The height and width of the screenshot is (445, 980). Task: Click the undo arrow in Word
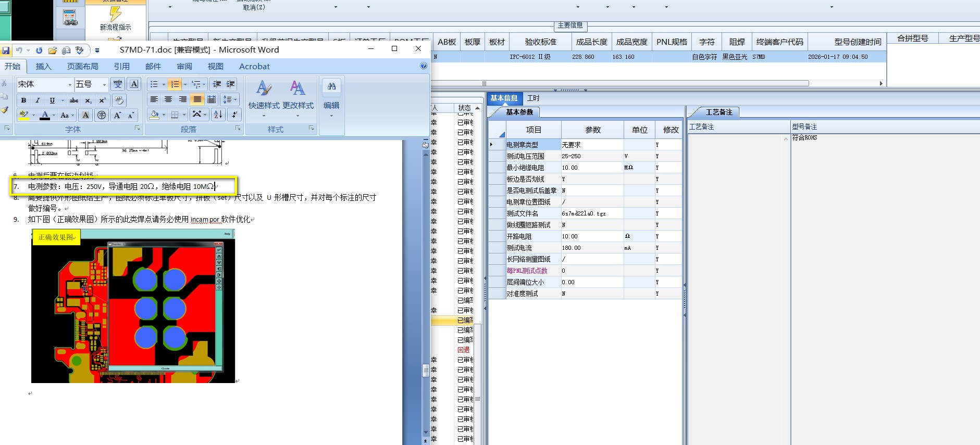point(19,50)
